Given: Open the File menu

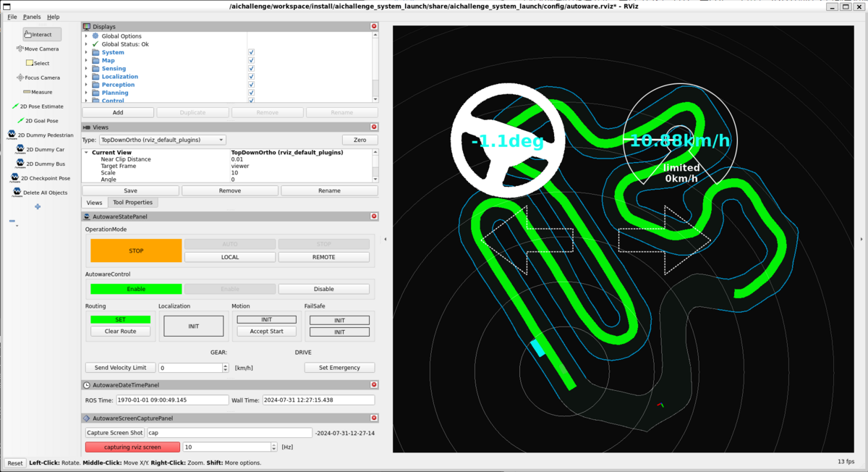Looking at the screenshot, I should point(12,17).
